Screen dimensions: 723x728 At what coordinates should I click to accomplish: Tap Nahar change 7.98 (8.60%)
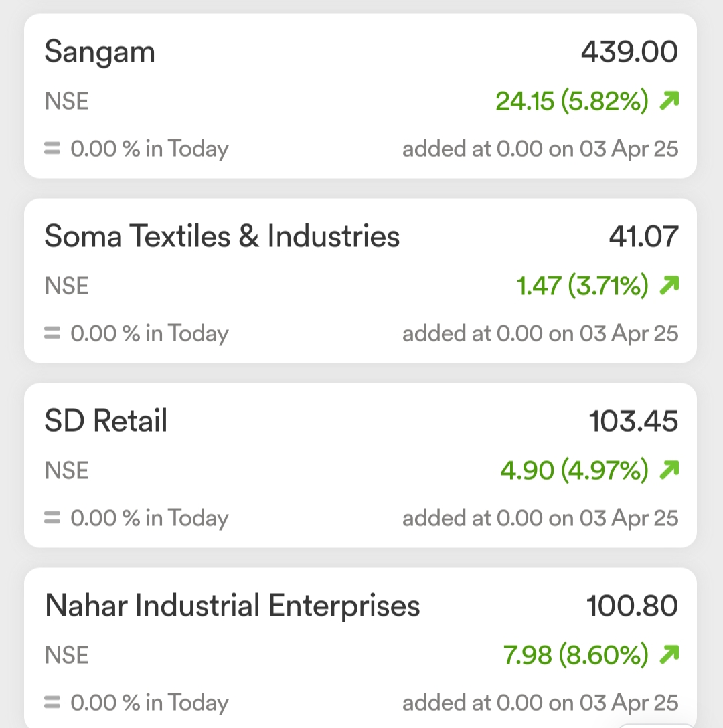[576, 656]
